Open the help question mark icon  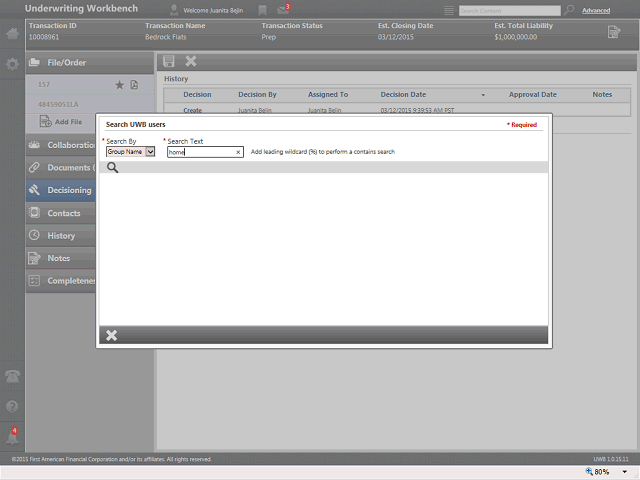point(12,406)
